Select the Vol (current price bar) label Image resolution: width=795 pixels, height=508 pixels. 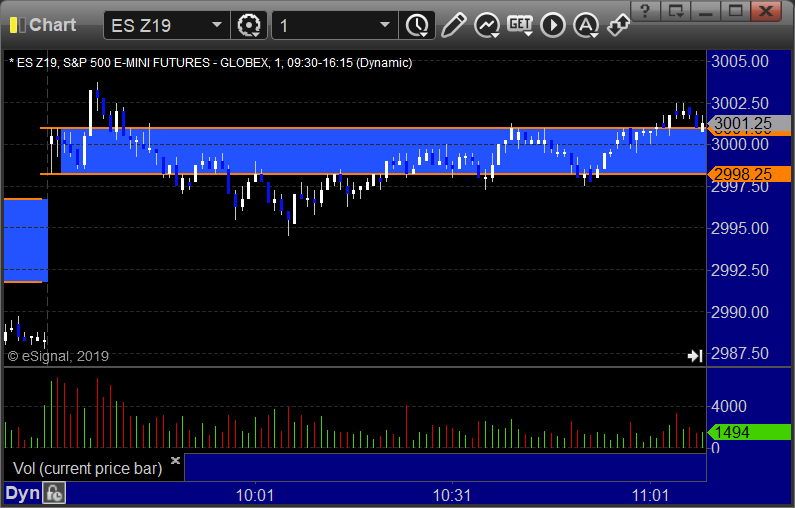88,468
